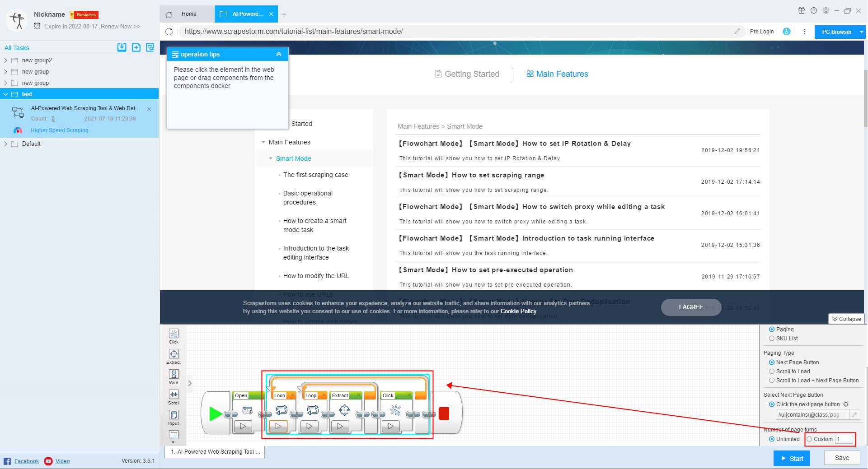Click the Start button
Viewport: 868px width, 469px height.
(792, 458)
